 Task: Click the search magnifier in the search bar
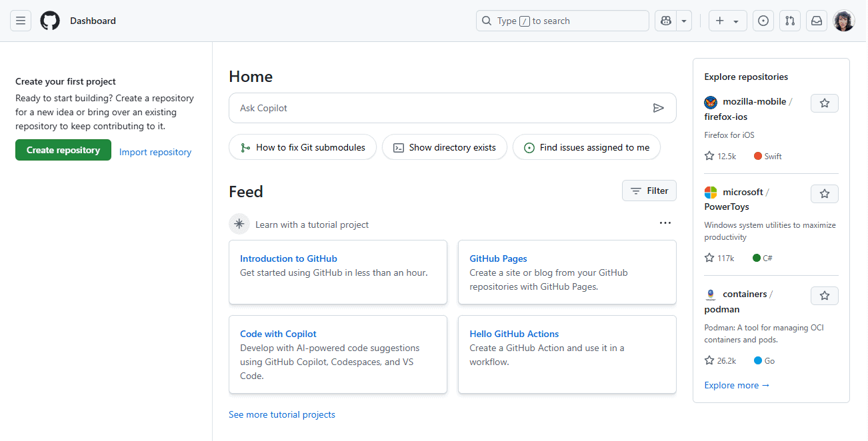(486, 21)
